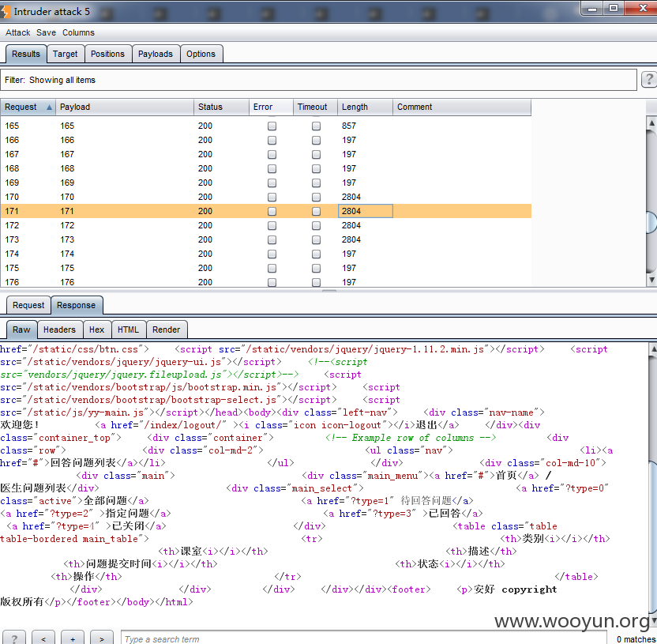
Task: Open the filter help question mark button
Action: (x=648, y=80)
